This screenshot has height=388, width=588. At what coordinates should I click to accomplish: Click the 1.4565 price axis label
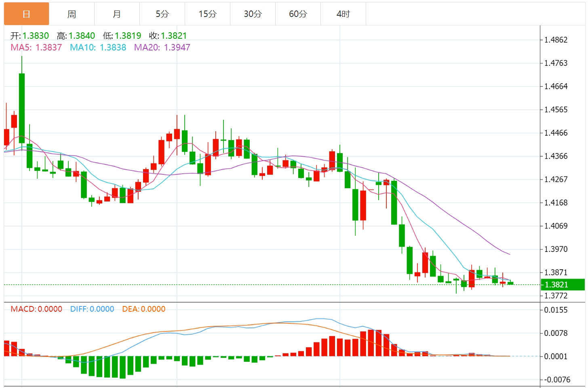[x=556, y=110]
